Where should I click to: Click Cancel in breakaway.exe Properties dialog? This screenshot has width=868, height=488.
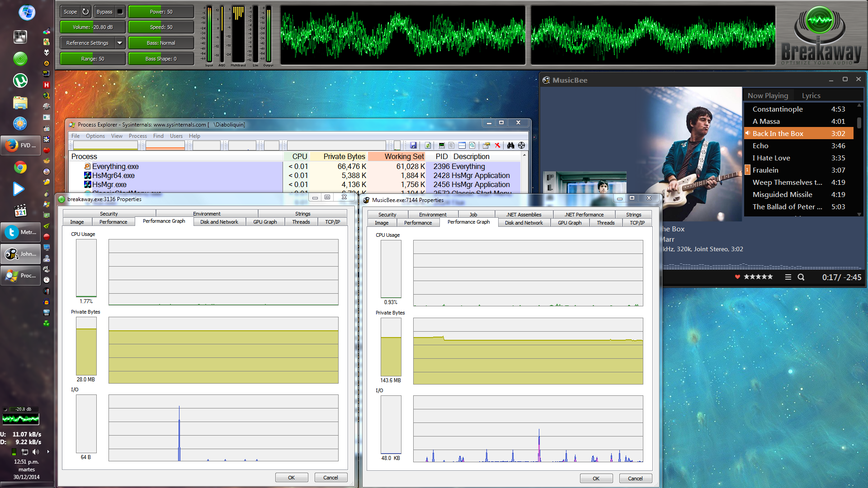[330, 478]
